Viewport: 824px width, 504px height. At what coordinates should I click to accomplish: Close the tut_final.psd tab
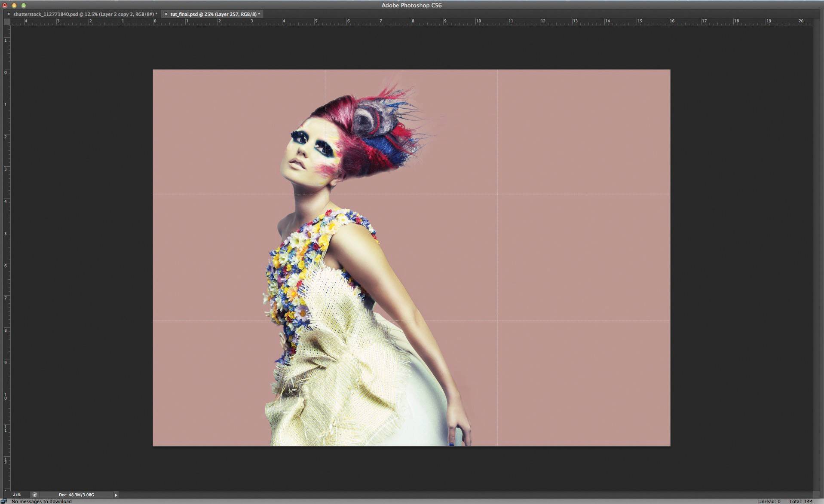(166, 14)
